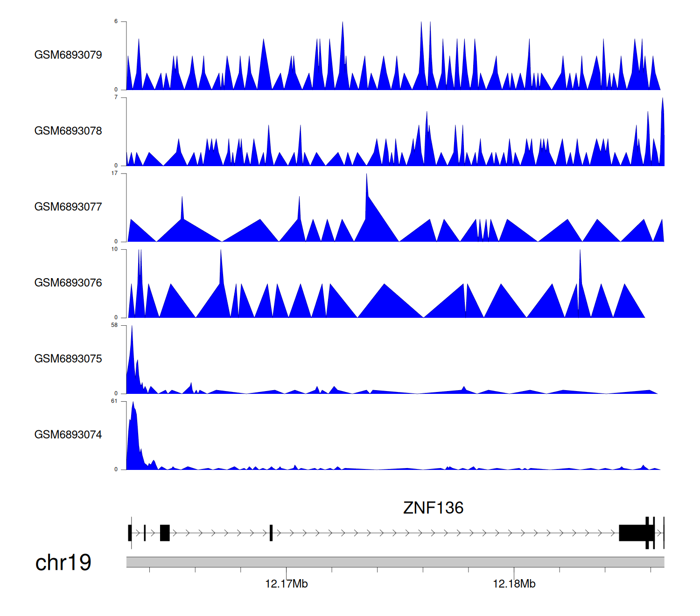Click the 12.18Mb axis position label

click(x=514, y=584)
